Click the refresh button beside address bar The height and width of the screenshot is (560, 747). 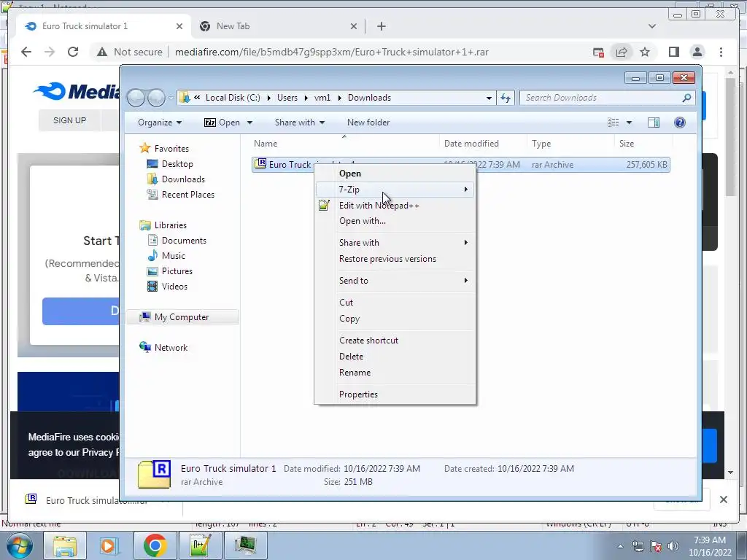point(506,98)
